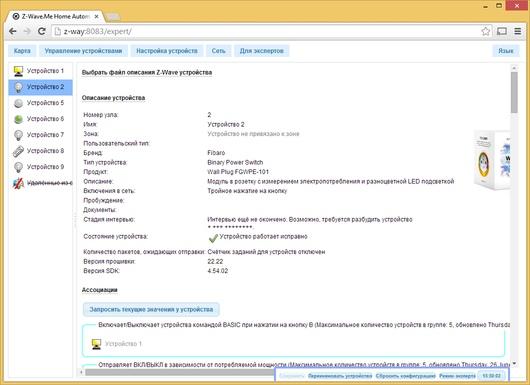Click the remote icon of Устройство 8

pyautogui.click(x=18, y=151)
